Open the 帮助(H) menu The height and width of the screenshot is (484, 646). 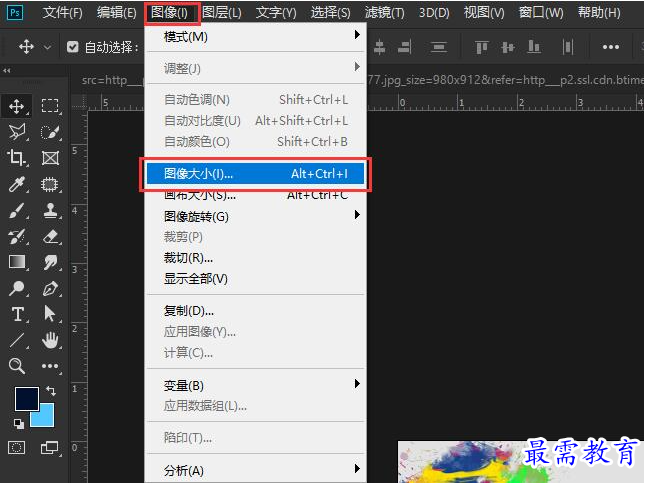(x=599, y=13)
